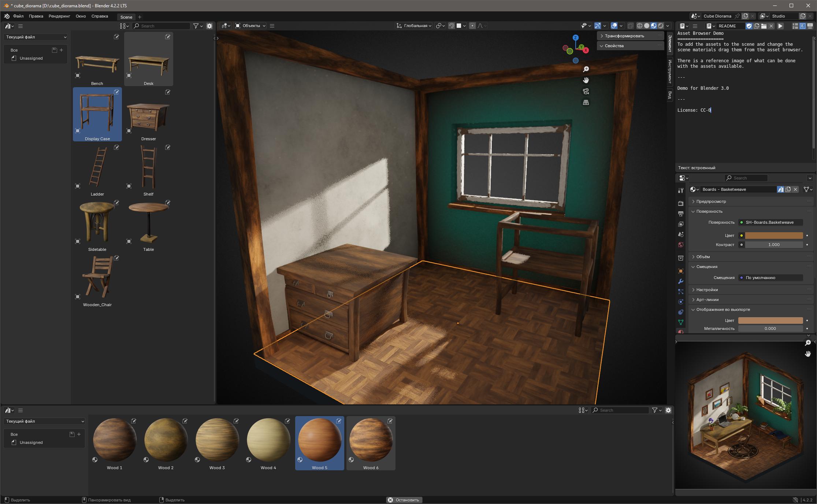817x504 pixels.
Task: Open the Output properties printer icon
Action: click(x=681, y=214)
